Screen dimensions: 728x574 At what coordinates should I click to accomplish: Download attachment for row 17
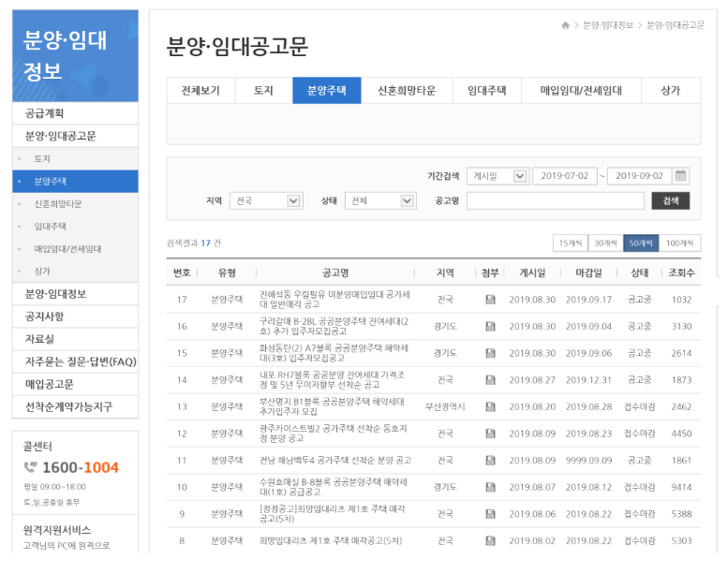point(490,300)
